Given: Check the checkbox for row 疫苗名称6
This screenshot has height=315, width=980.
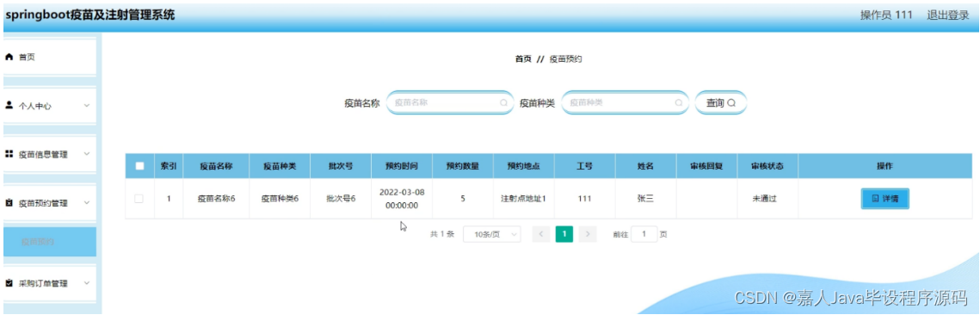Looking at the screenshot, I should (x=139, y=199).
